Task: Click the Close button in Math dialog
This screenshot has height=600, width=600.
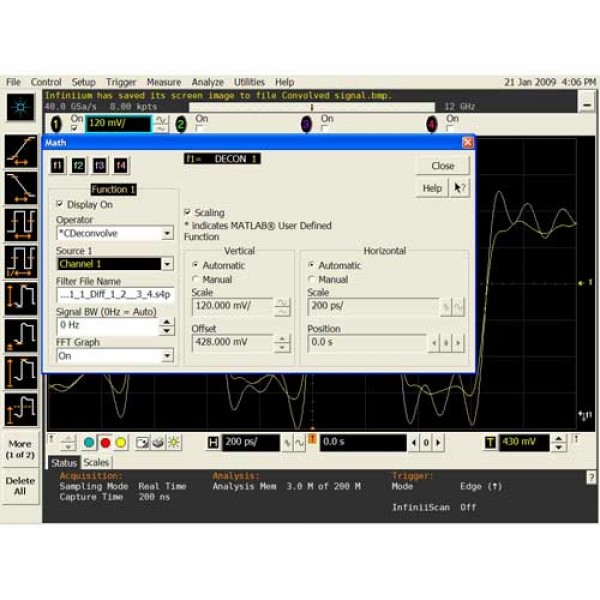Action: [x=442, y=166]
